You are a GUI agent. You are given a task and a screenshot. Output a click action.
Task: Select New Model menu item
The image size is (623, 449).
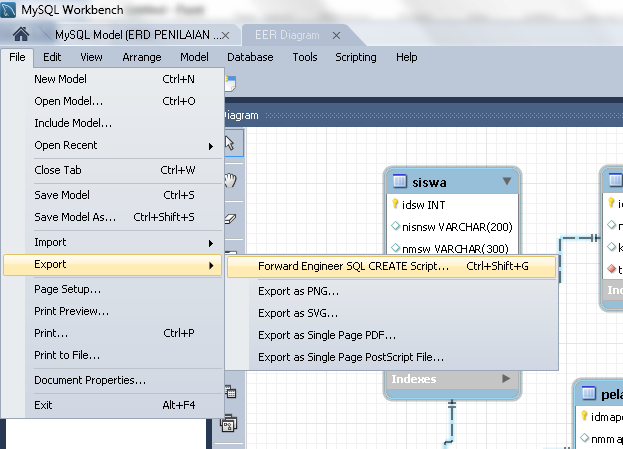pos(112,79)
